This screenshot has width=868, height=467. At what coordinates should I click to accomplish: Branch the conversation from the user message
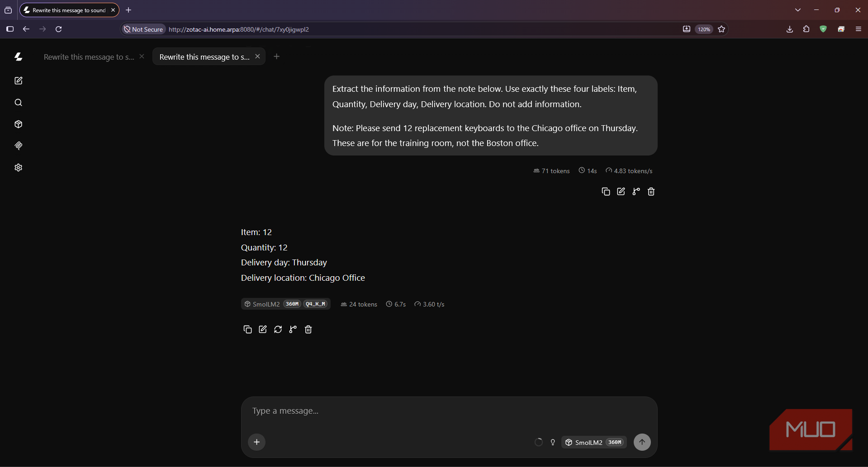click(636, 192)
